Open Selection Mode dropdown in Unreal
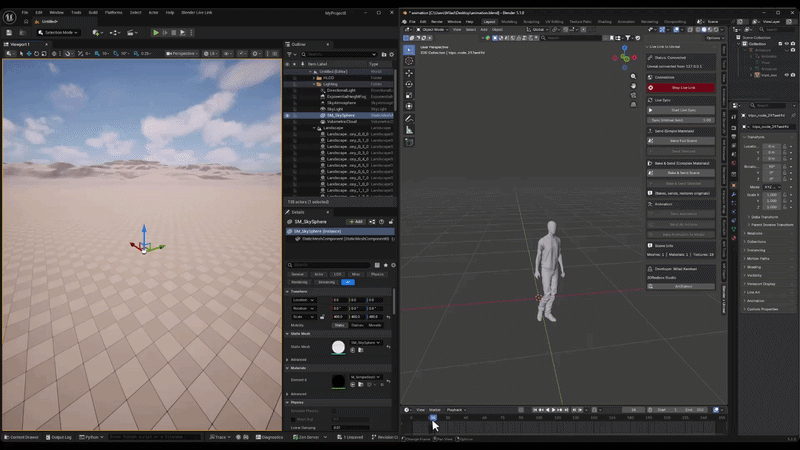This screenshot has width=800, height=450. (59, 33)
